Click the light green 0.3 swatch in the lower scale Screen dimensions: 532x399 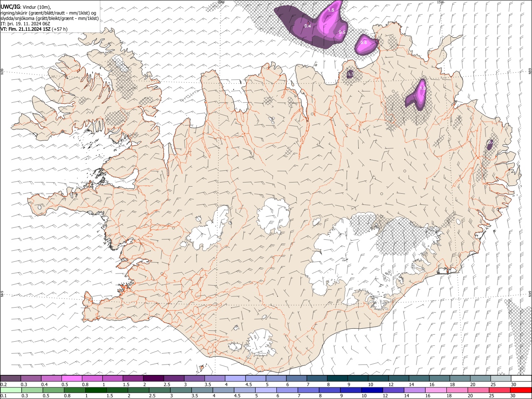(x=32, y=390)
